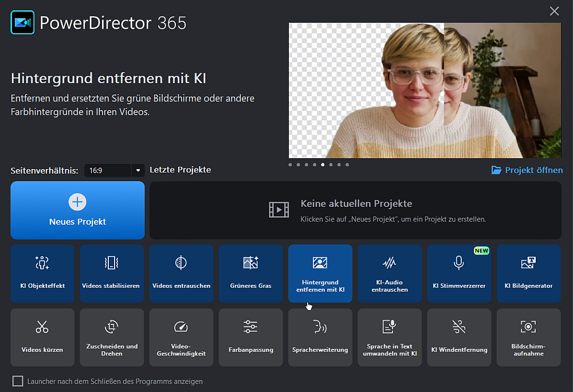Open Hintergrund entfernen mit KI
This screenshot has width=573, height=392.
(x=320, y=273)
